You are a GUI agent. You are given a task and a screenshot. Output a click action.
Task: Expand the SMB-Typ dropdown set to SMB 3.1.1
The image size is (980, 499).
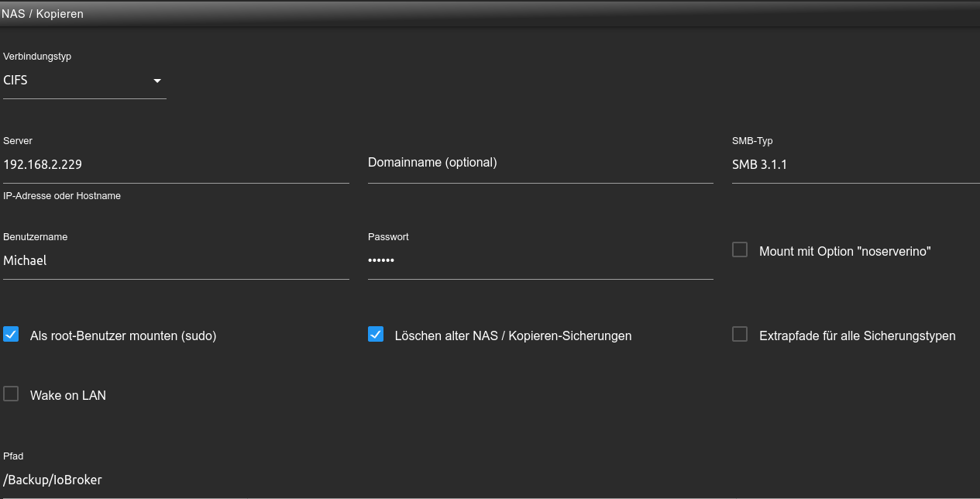[x=852, y=164]
